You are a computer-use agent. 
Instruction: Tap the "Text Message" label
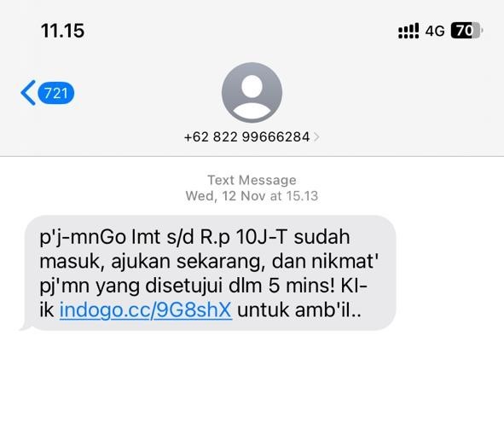click(252, 180)
